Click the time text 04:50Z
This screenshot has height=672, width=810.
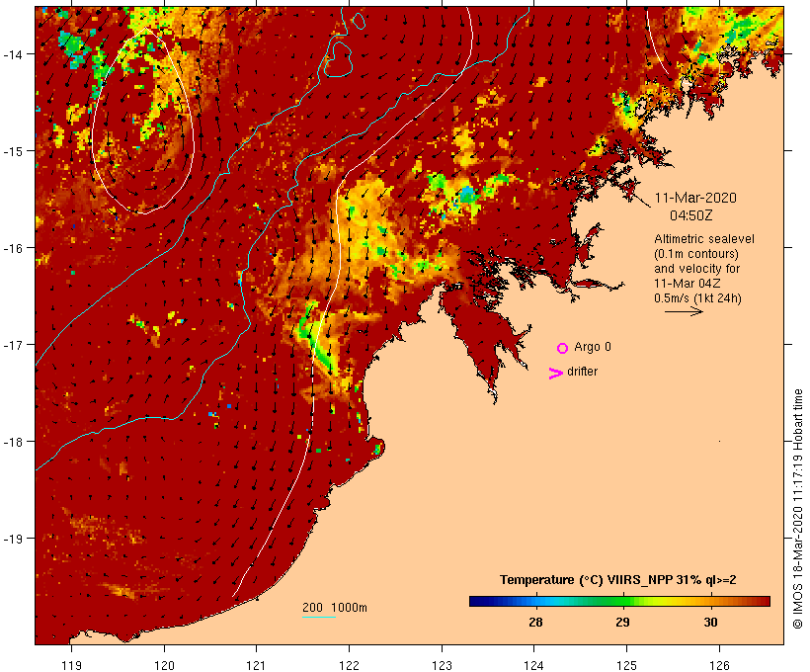(x=691, y=215)
